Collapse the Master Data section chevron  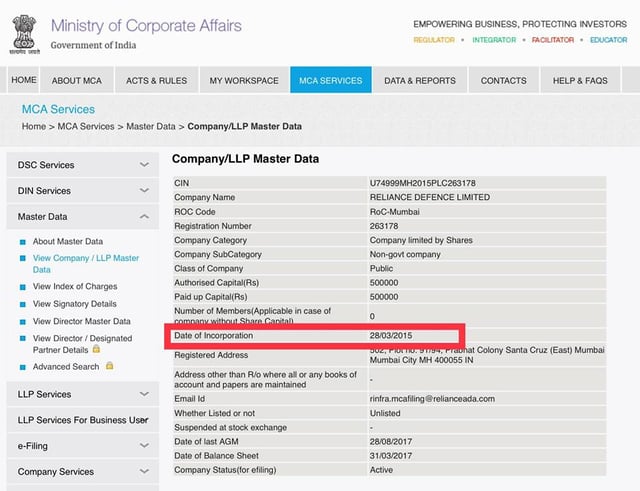144,217
